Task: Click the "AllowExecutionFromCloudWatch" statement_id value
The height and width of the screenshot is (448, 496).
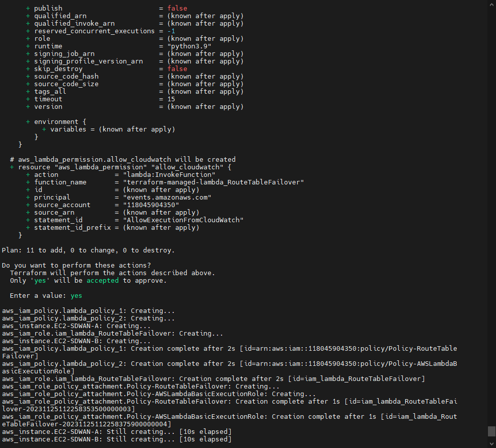Action: [179, 220]
